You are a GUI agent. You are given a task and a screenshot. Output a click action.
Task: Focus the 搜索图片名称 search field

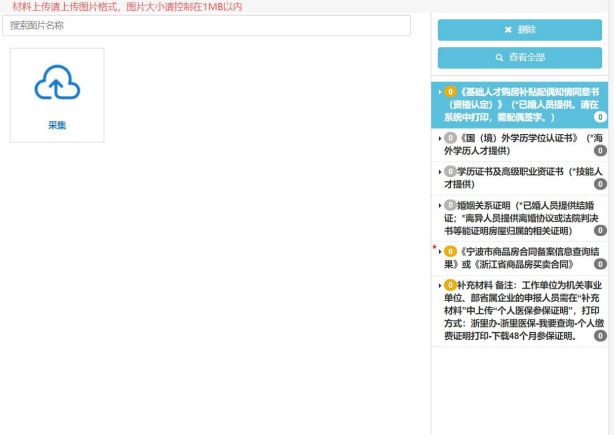[206, 26]
